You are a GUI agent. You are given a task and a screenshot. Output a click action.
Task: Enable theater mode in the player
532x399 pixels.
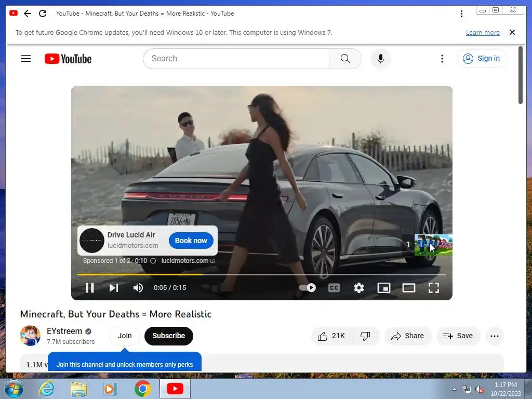pos(409,288)
